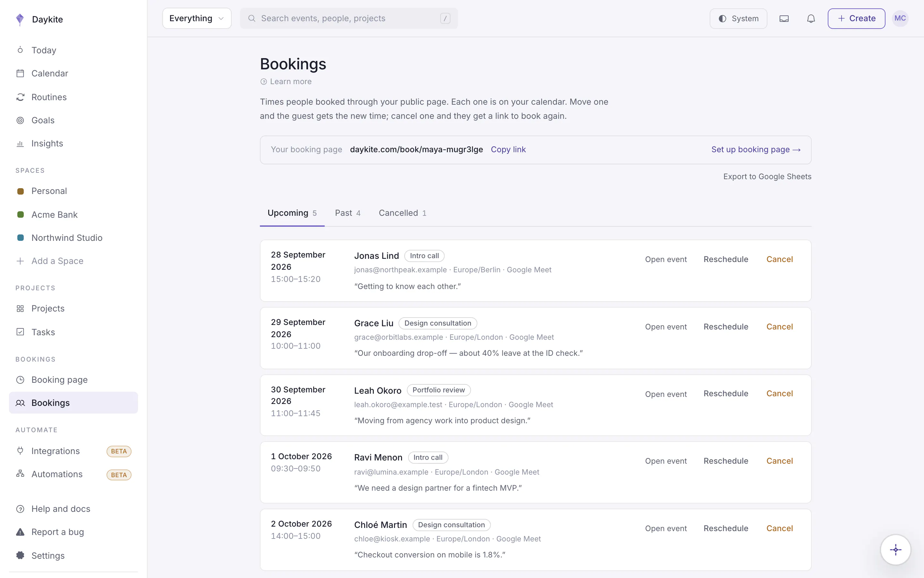Open the Insights chart icon

(20, 144)
